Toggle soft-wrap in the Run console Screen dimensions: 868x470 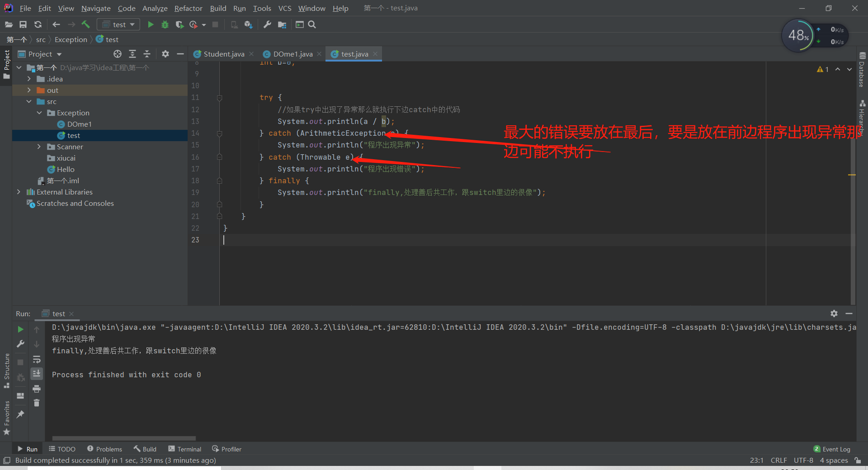point(37,360)
